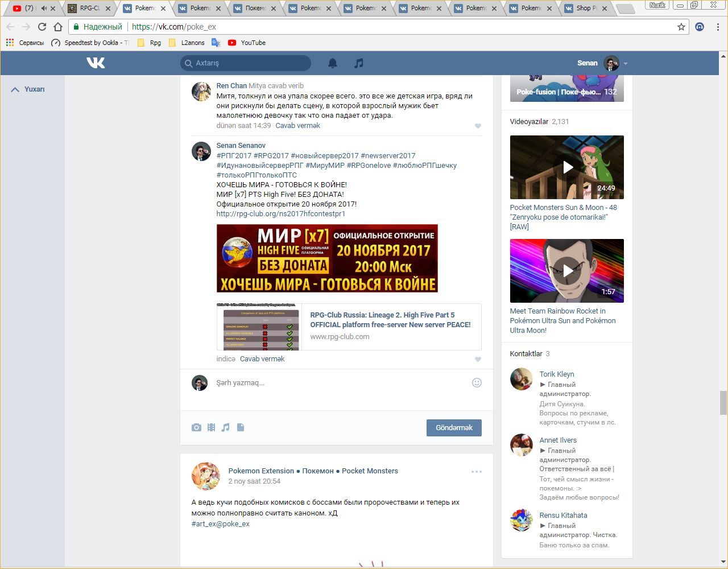This screenshot has height=569, width=728.
Task: Click the Axtarış search field
Action: tap(246, 63)
